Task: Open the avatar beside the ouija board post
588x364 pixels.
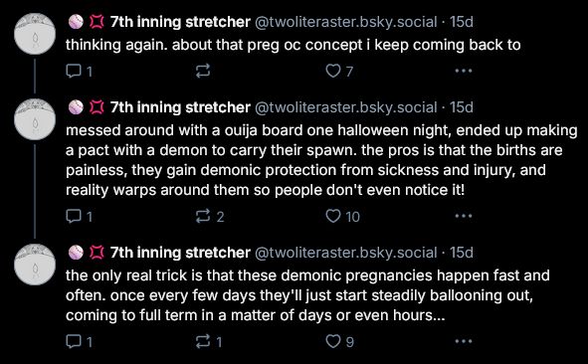Action: 35,119
